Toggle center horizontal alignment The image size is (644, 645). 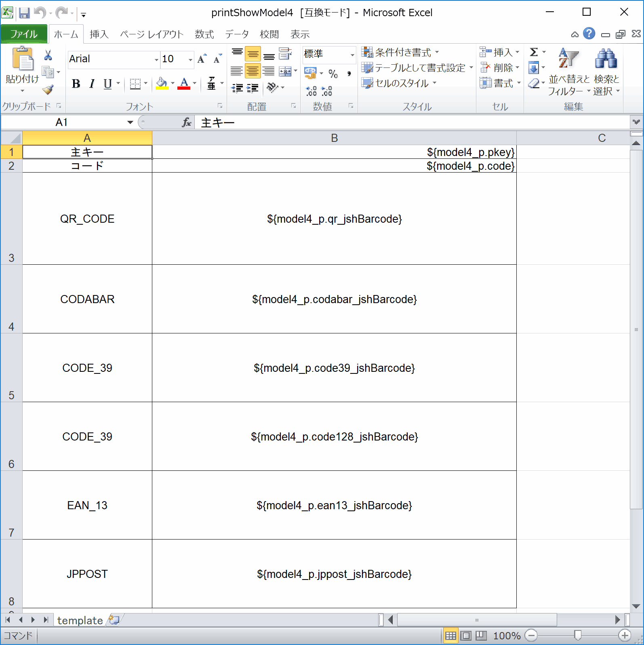click(x=253, y=71)
